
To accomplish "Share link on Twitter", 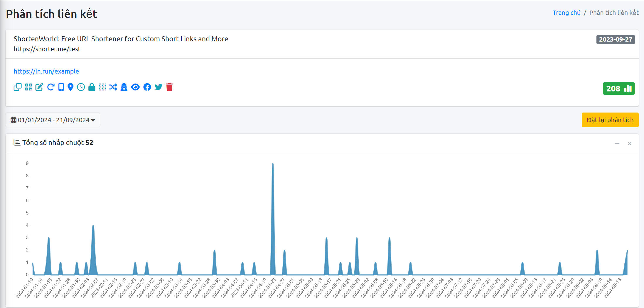I will [159, 87].
